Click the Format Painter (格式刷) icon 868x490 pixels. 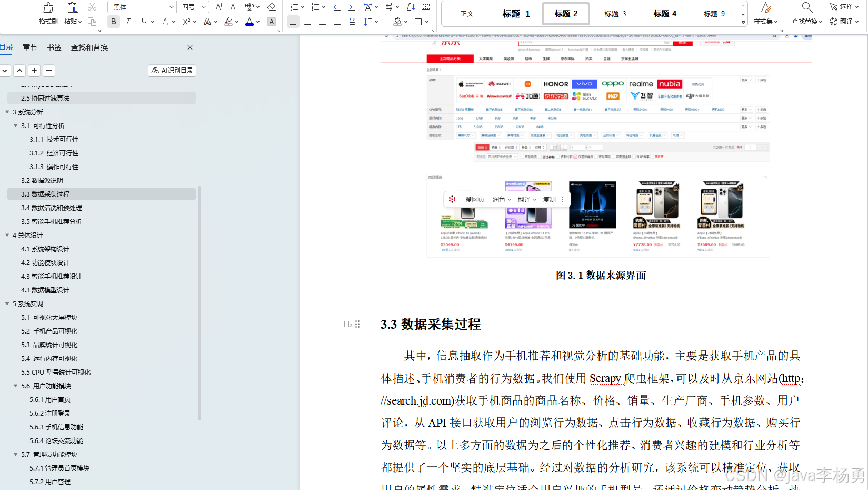(x=48, y=7)
